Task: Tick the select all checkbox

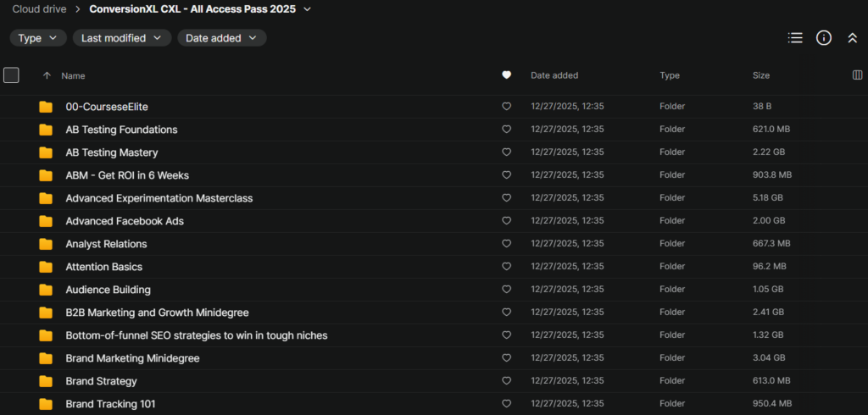Action: tap(11, 75)
